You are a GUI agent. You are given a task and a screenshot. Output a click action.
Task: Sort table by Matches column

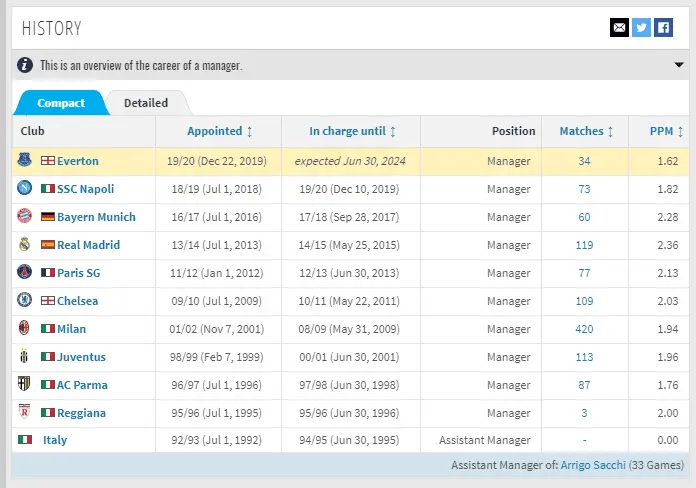(x=586, y=131)
